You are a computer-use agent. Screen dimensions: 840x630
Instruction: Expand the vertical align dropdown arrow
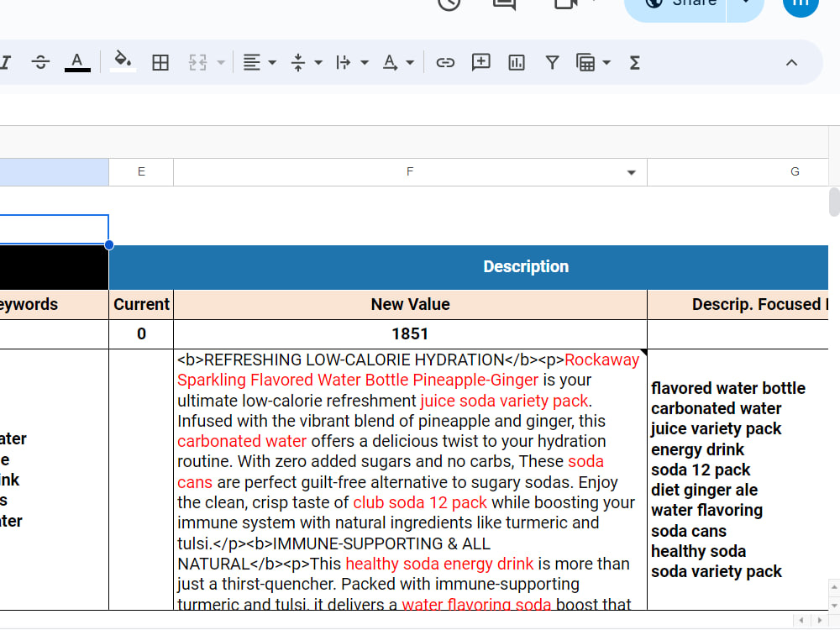pyautogui.click(x=318, y=63)
